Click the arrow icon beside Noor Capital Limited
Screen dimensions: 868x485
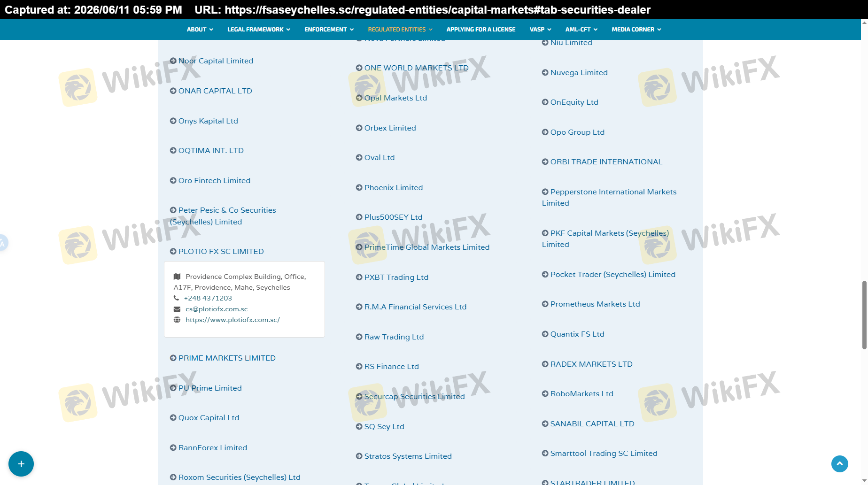[173, 61]
